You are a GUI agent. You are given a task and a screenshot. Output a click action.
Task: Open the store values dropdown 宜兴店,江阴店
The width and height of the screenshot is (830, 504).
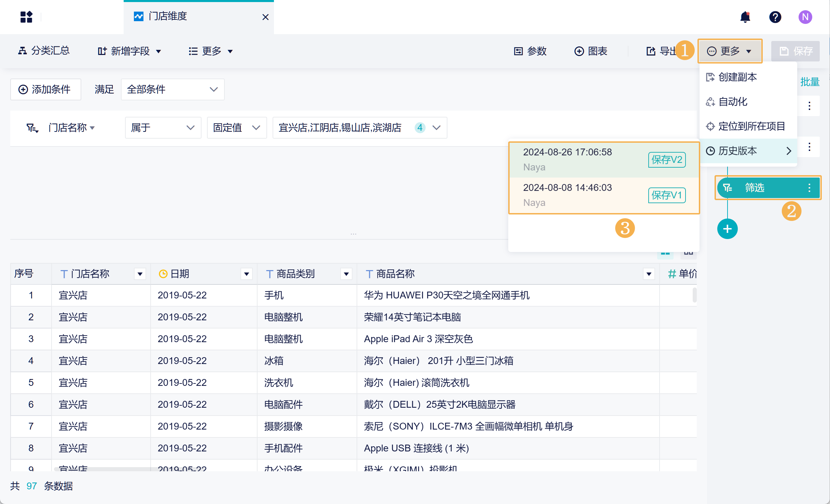[360, 128]
